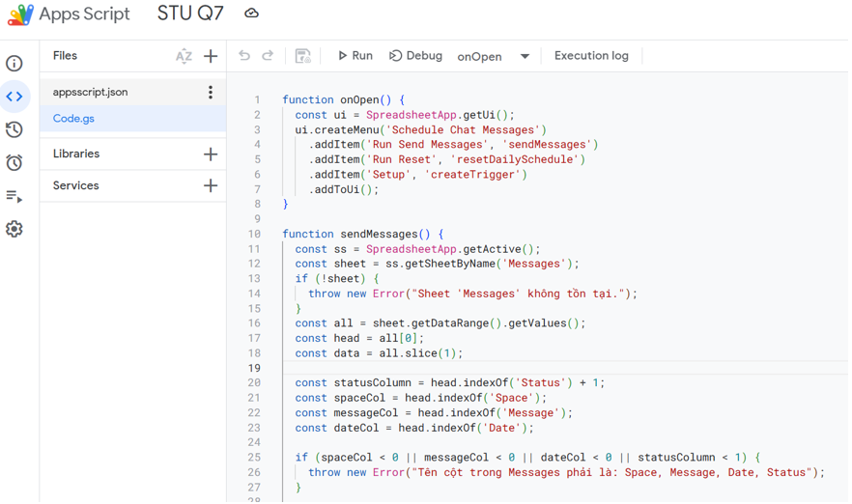Select the Code.gs file

(74, 119)
